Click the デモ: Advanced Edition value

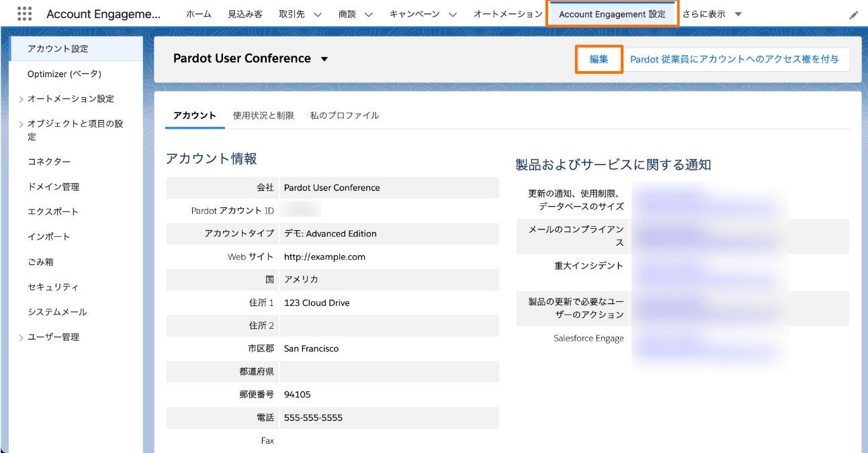pyautogui.click(x=331, y=234)
